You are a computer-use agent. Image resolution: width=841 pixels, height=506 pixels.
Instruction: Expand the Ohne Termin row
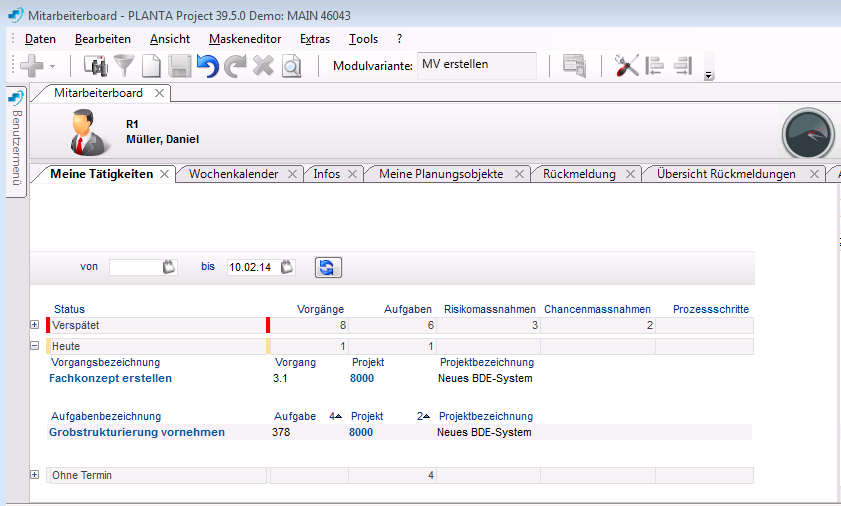click(x=35, y=475)
